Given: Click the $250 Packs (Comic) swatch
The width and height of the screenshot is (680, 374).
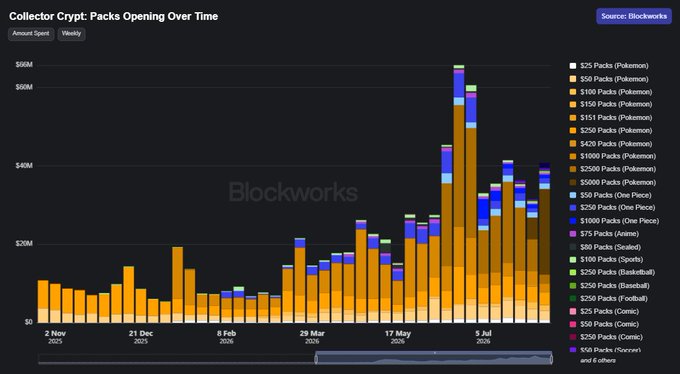Looking at the screenshot, I should click(x=573, y=337).
